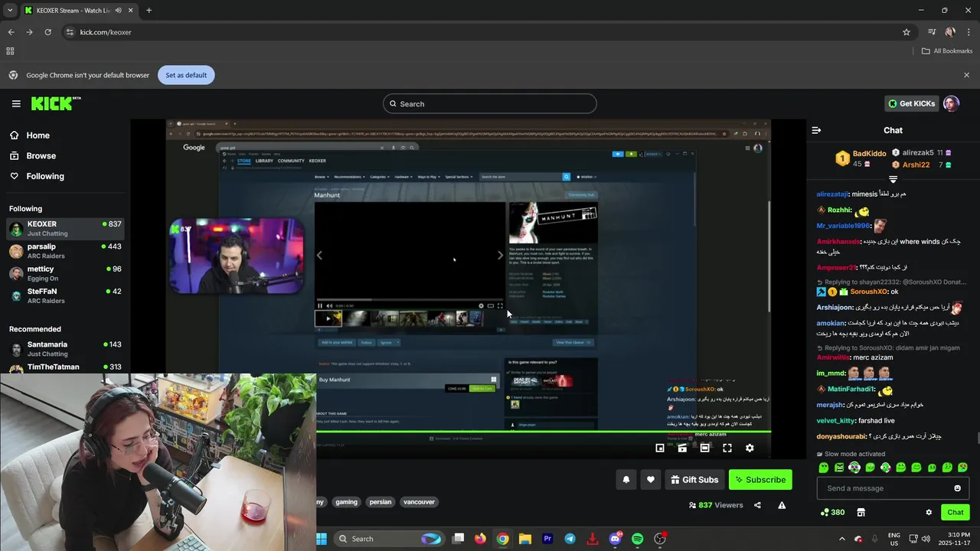Click the KICK logo

(55, 103)
